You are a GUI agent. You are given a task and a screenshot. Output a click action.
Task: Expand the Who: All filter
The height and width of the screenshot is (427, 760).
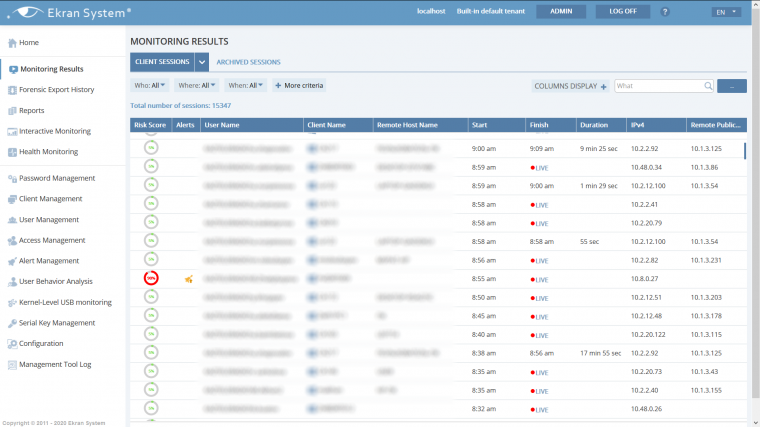click(x=150, y=86)
